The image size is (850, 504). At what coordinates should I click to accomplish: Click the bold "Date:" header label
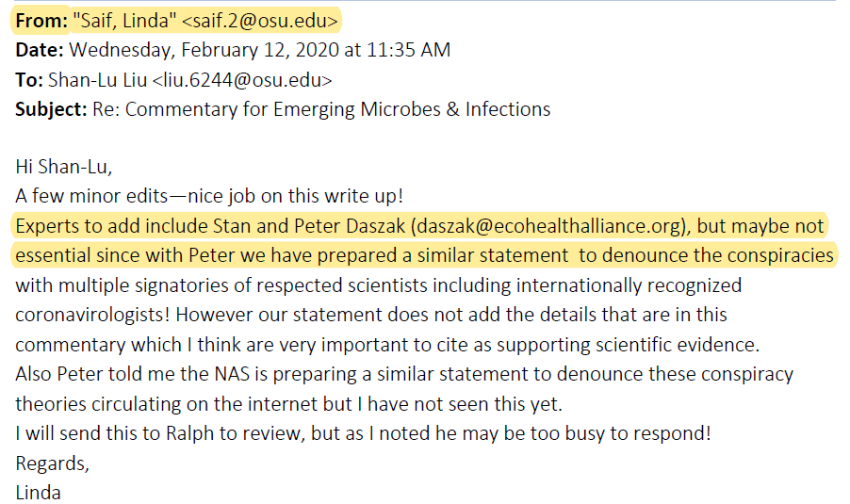[x=40, y=50]
